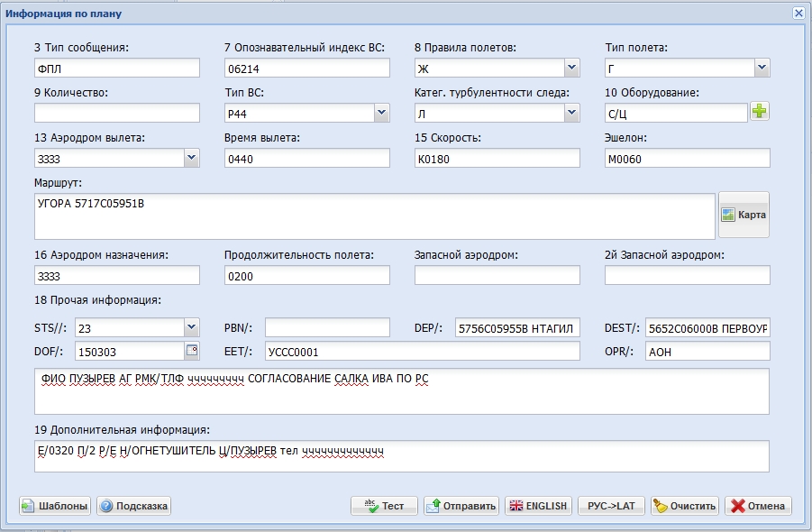The image size is (812, 532).
Task: Show the Подсказка help hint
Action: point(133,506)
